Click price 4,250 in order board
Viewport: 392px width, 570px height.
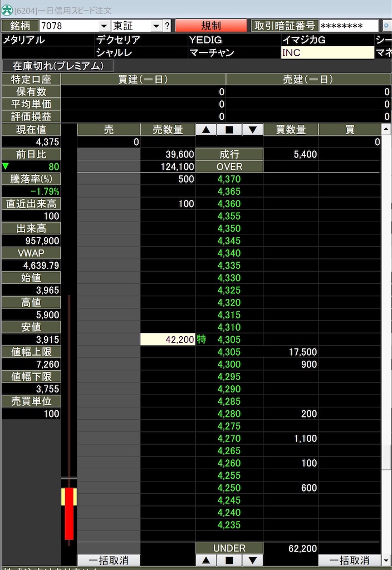(x=229, y=488)
